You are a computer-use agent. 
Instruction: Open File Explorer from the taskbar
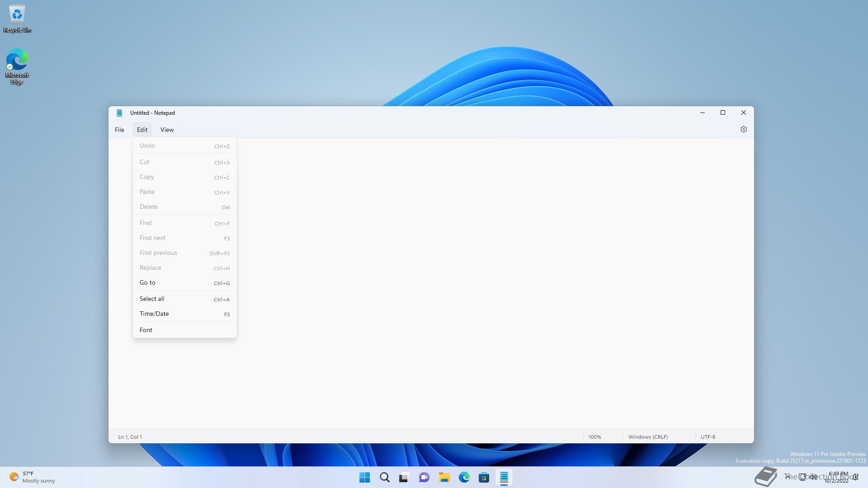444,478
